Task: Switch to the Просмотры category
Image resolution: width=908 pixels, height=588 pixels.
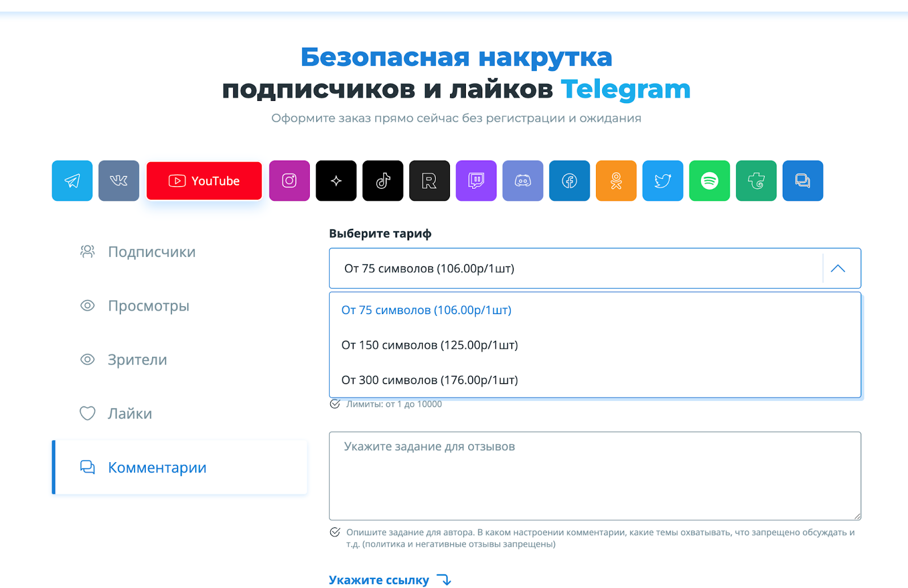Action: pos(179,306)
